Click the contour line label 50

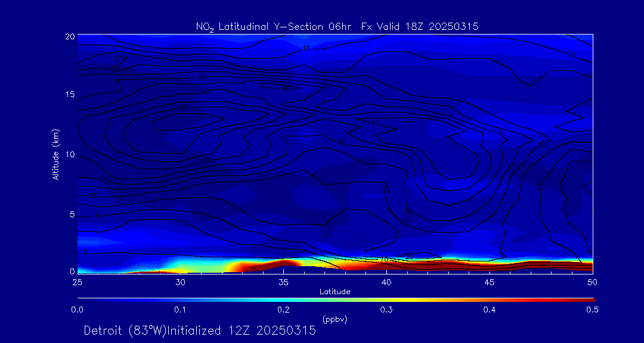click(184, 108)
